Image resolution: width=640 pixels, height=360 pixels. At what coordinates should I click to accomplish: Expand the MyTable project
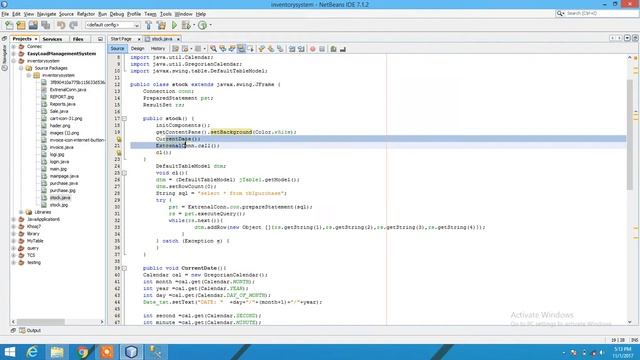coord(14,241)
